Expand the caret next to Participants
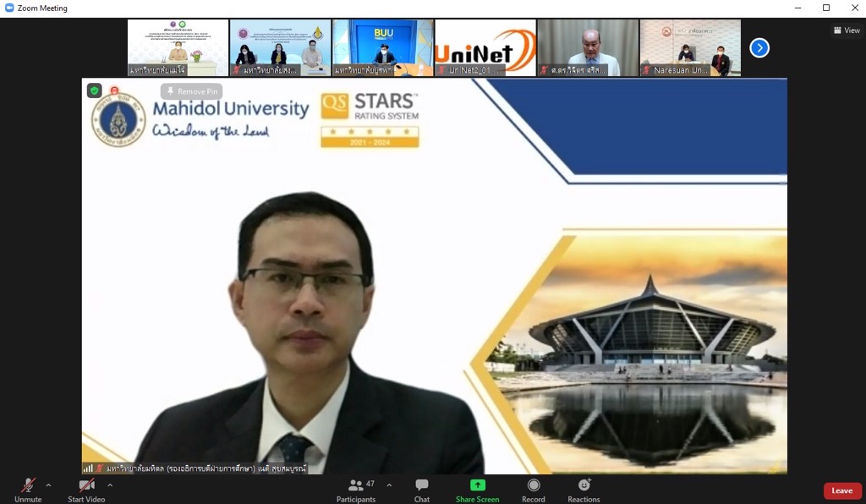866x504 pixels. click(x=389, y=485)
